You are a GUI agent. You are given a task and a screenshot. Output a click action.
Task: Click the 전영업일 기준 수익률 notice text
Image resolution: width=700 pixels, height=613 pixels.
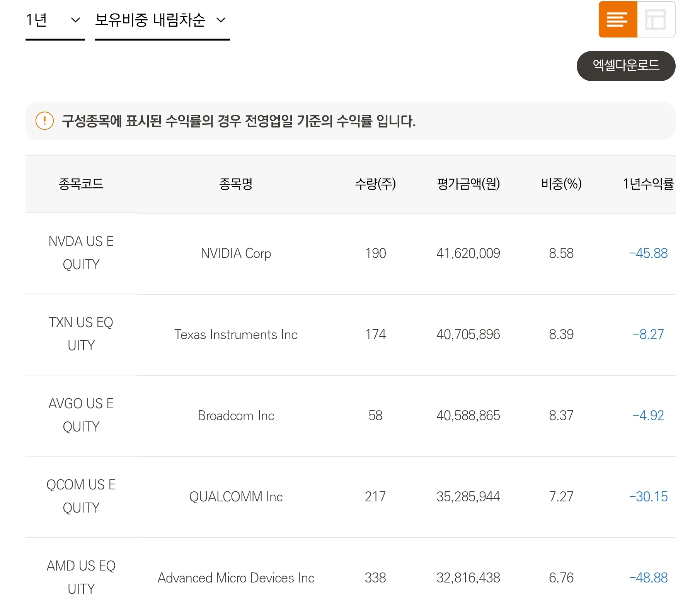pos(239,121)
